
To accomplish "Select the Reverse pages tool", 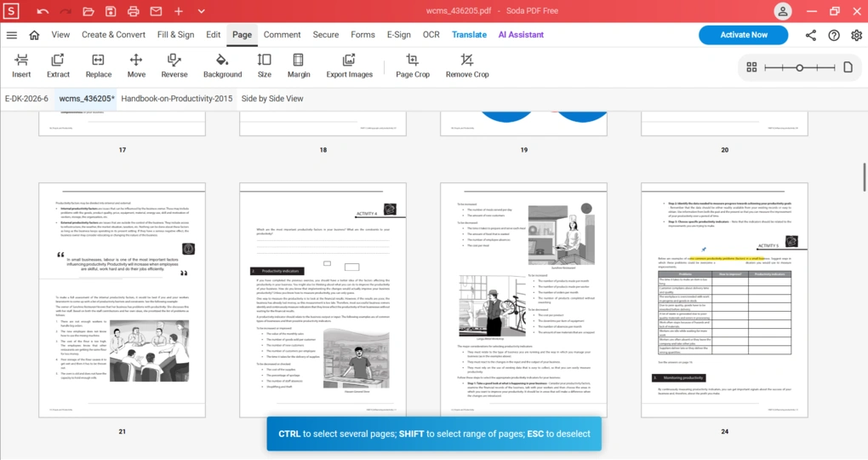I will (x=174, y=66).
